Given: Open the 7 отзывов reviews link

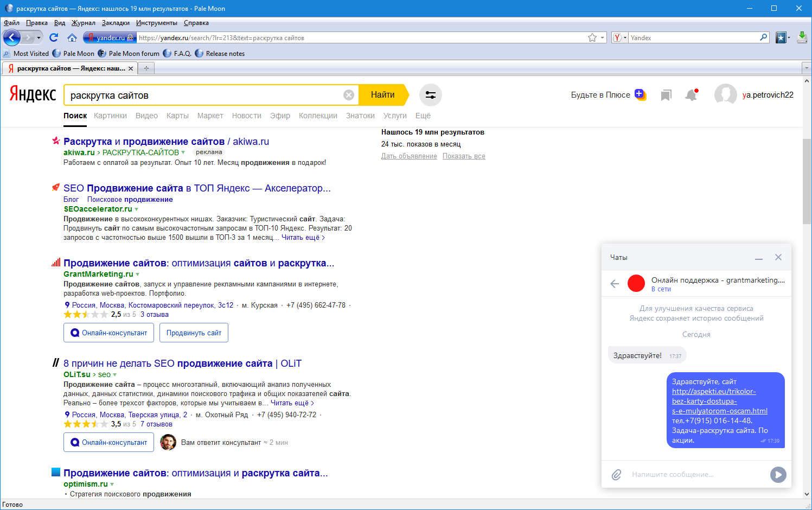Looking at the screenshot, I should 156,424.
